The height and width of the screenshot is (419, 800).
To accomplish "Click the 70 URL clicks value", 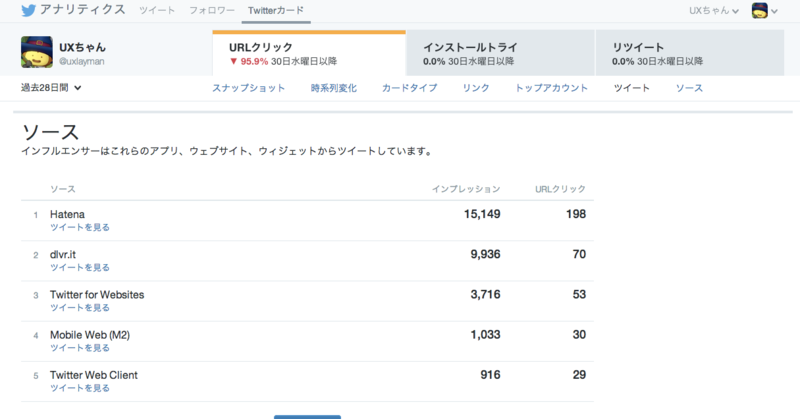I will click(579, 255).
